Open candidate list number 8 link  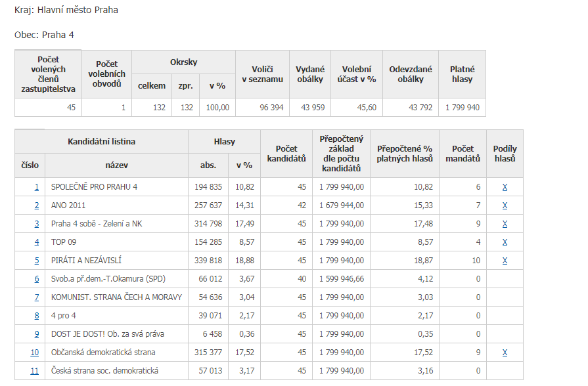(x=36, y=316)
